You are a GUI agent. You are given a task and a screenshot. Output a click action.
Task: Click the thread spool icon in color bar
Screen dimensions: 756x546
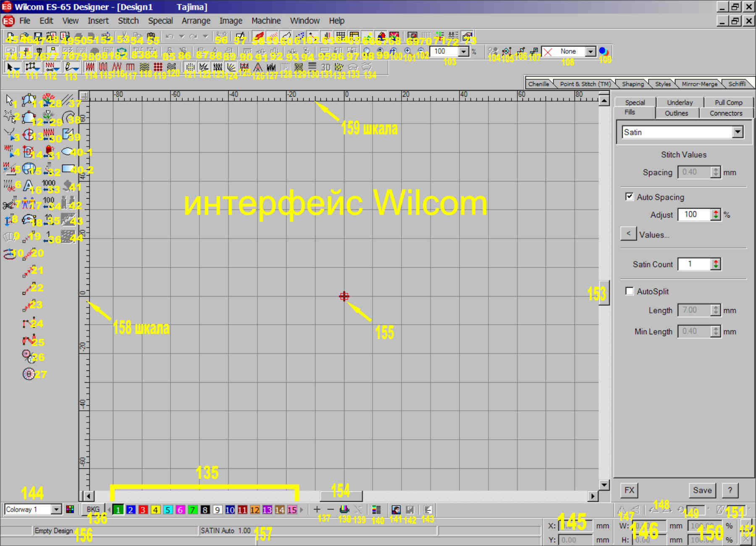(344, 509)
